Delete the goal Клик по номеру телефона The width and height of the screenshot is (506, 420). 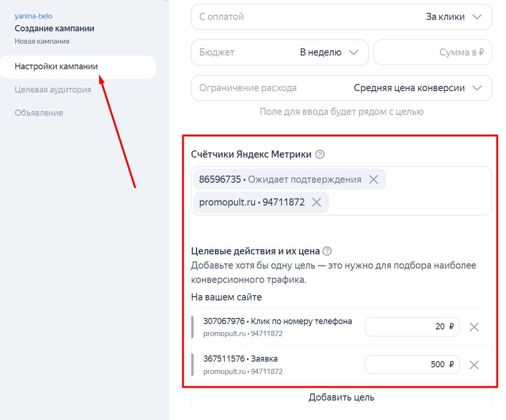coord(474,327)
